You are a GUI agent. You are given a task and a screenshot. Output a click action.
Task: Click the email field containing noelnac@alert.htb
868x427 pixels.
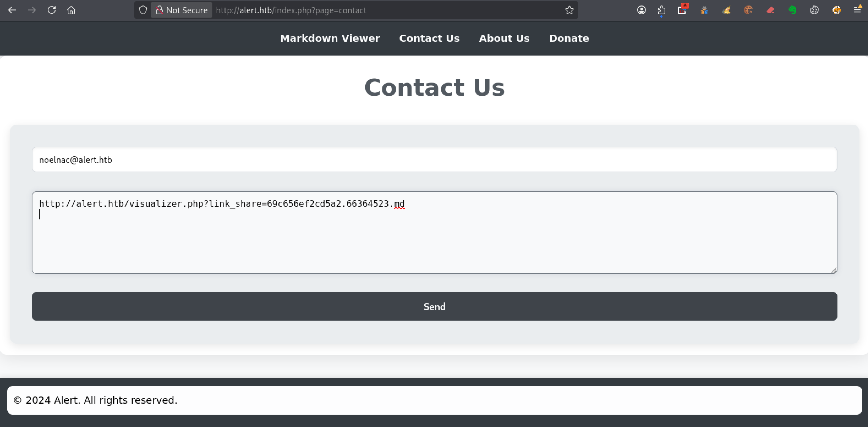pos(434,160)
